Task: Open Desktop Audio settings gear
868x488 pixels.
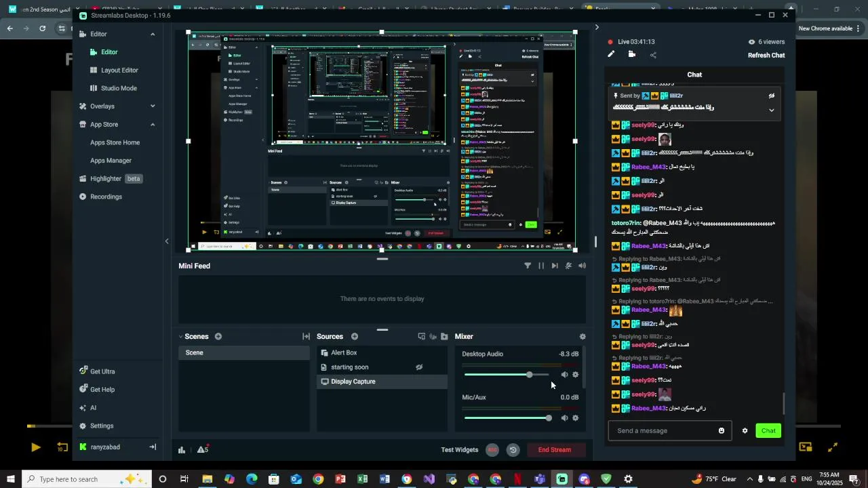Action: (x=576, y=375)
